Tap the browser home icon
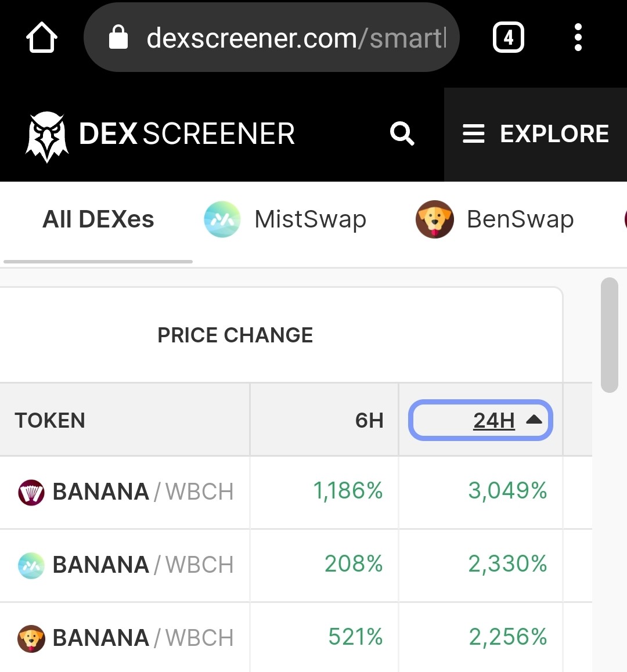The image size is (627, 672). [x=42, y=37]
